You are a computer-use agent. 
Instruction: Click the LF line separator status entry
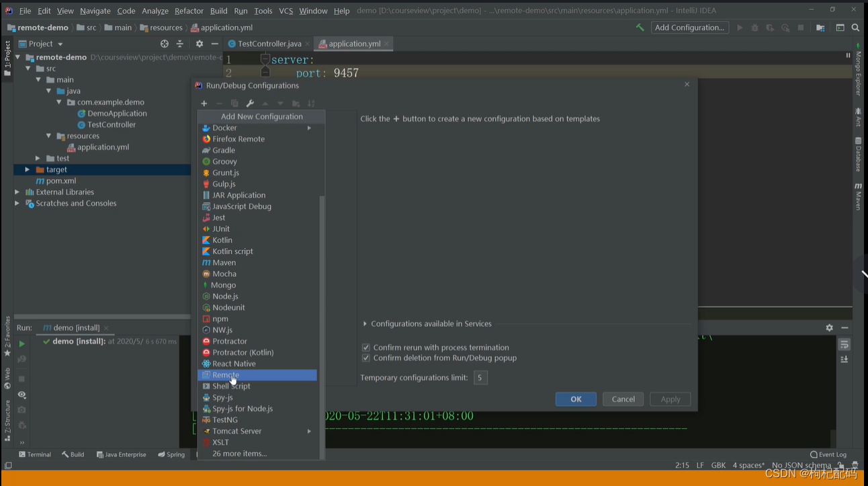pos(700,465)
